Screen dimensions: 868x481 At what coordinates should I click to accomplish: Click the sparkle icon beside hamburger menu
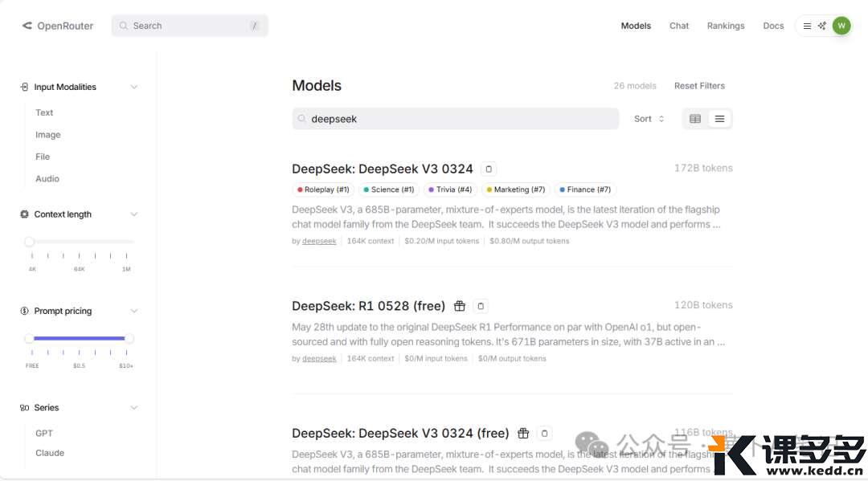click(x=822, y=26)
